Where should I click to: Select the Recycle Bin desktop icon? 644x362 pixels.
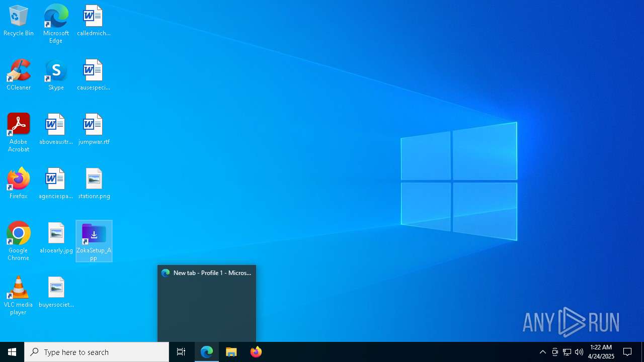[19, 21]
